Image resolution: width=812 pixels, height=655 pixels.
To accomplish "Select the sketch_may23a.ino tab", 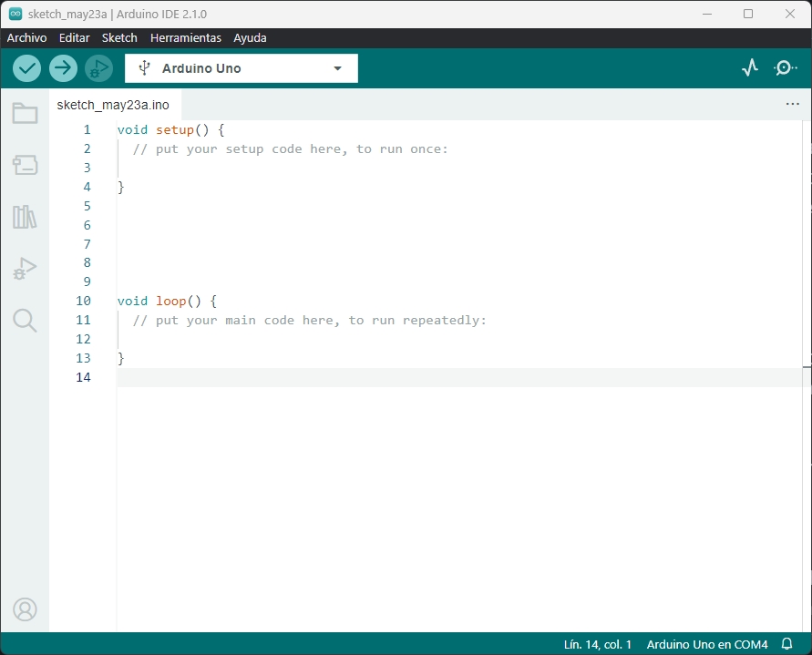I will pos(113,105).
